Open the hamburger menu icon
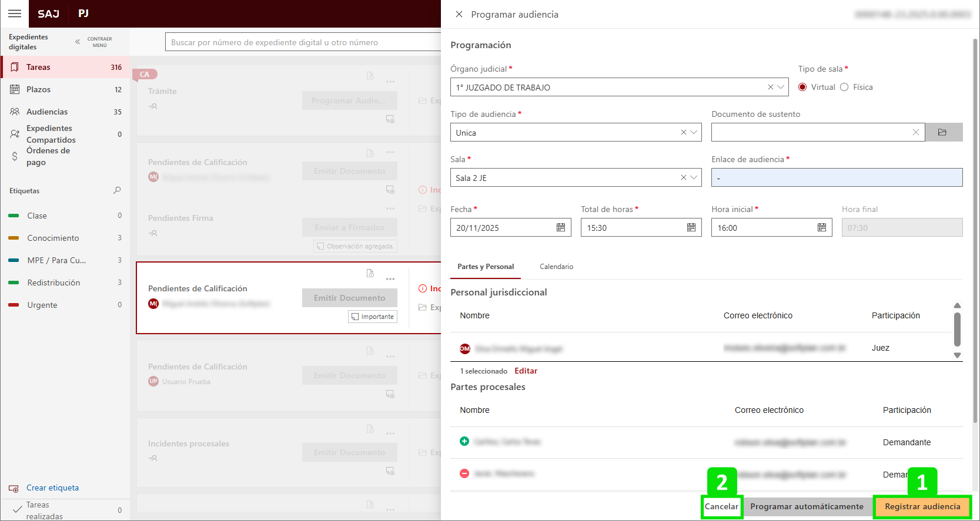Image resolution: width=980 pixels, height=521 pixels. pyautogui.click(x=15, y=14)
